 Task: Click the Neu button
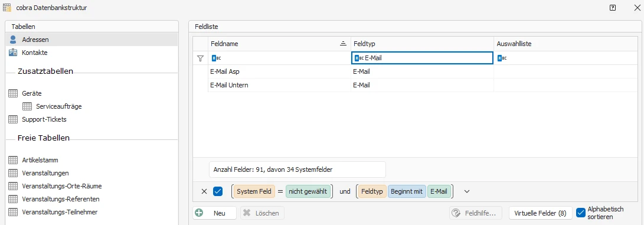(x=214, y=213)
